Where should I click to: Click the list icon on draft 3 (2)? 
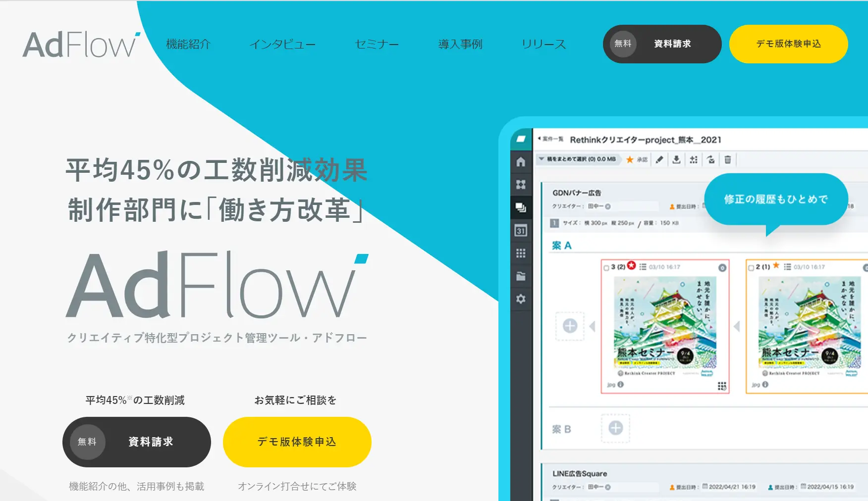point(643,267)
